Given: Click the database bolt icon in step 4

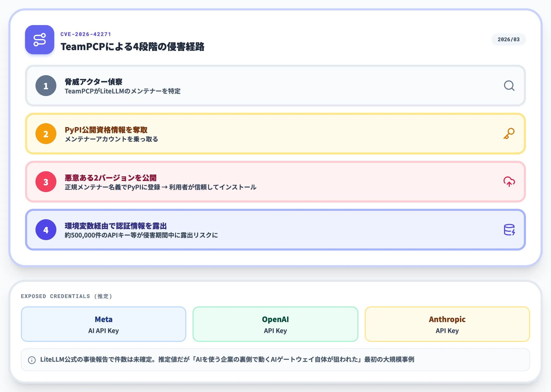Looking at the screenshot, I should pos(509,230).
